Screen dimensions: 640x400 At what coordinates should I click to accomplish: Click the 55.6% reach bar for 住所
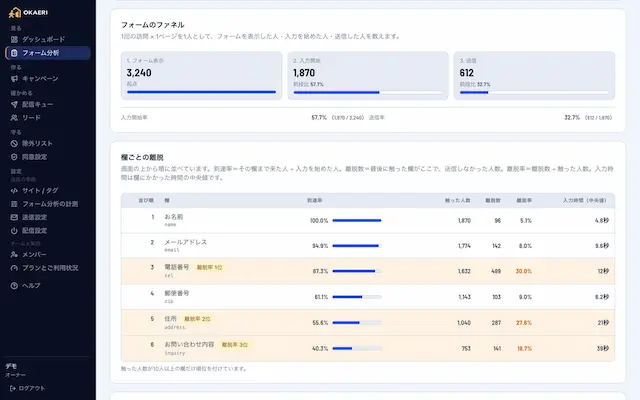[x=357, y=323]
